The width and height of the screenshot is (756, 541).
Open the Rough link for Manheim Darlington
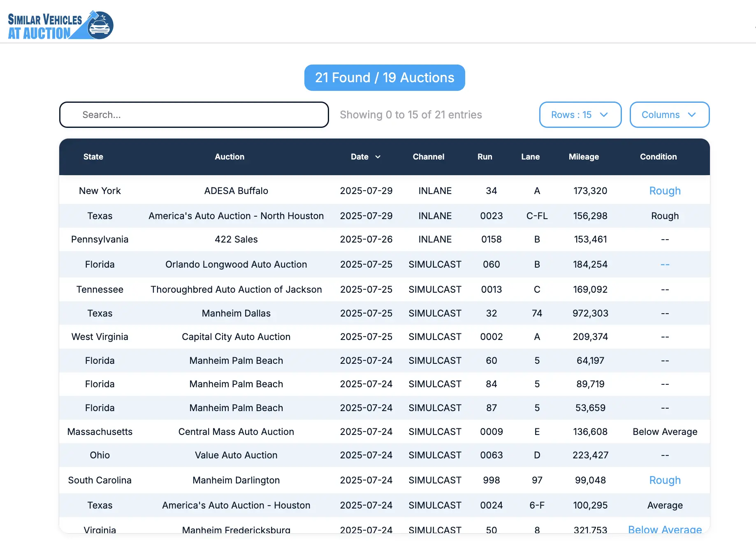[665, 480]
